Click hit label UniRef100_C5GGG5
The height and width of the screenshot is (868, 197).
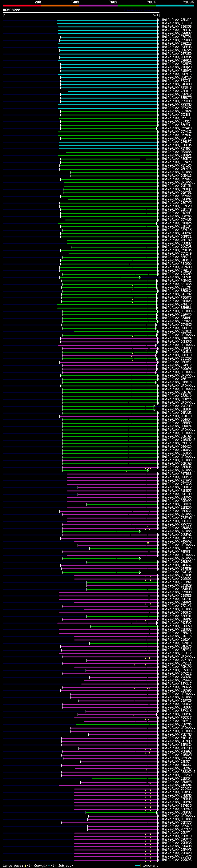[x=177, y=687]
